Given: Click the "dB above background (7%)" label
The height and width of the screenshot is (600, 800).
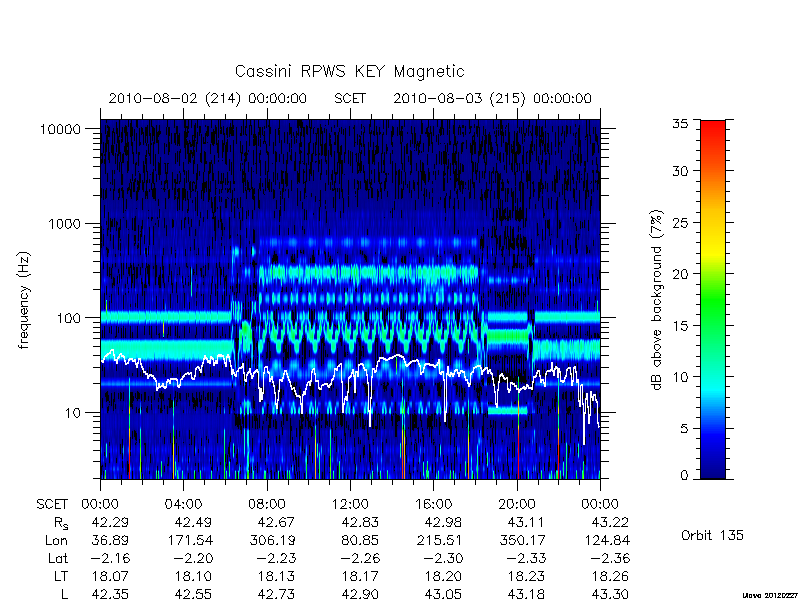Looking at the screenshot, I should pos(657,300).
